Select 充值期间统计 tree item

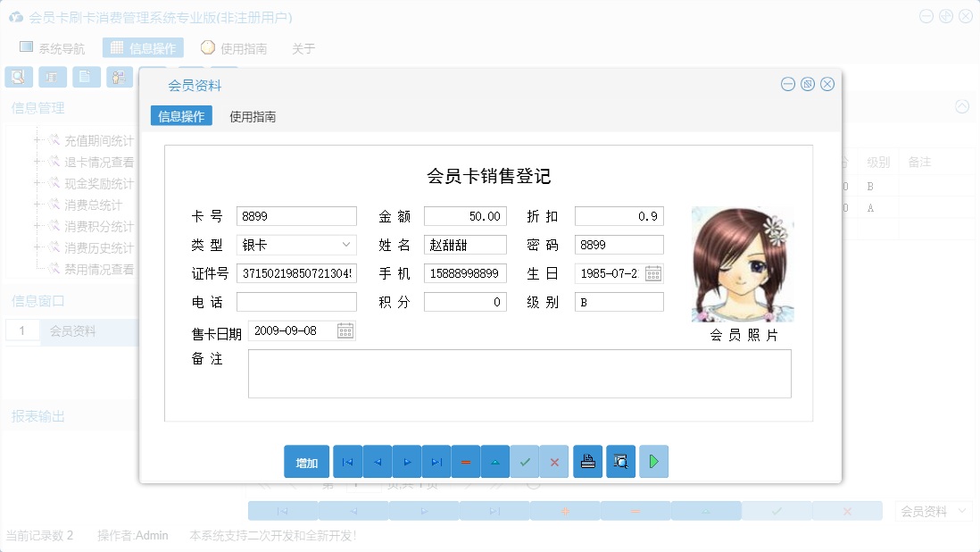coord(99,140)
